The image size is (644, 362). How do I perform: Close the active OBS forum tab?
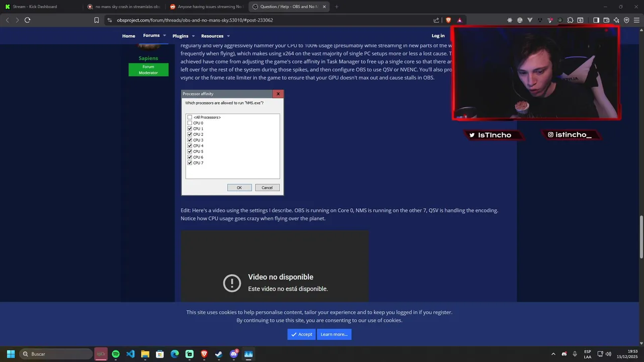pos(324,7)
